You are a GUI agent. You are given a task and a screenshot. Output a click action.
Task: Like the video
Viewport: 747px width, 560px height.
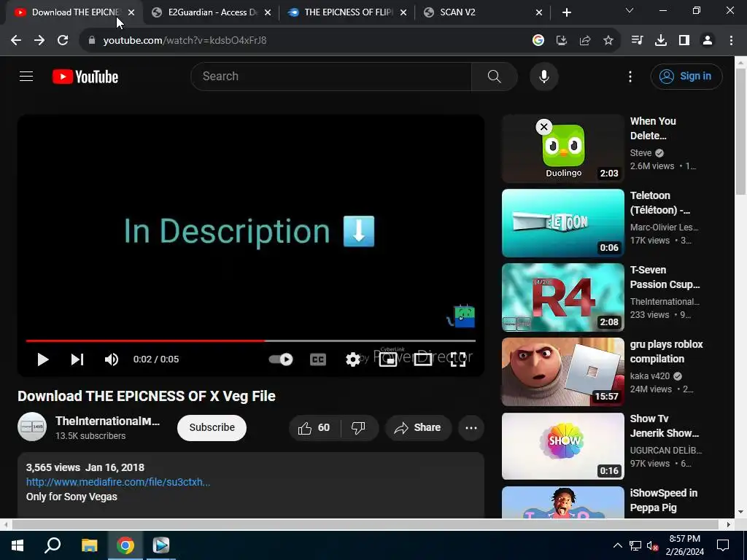click(314, 427)
